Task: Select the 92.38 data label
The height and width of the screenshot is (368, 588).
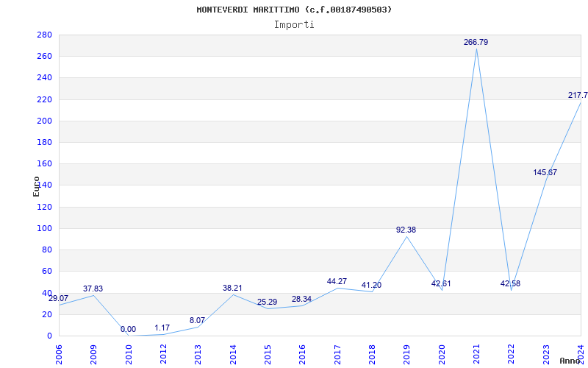Action: click(406, 230)
